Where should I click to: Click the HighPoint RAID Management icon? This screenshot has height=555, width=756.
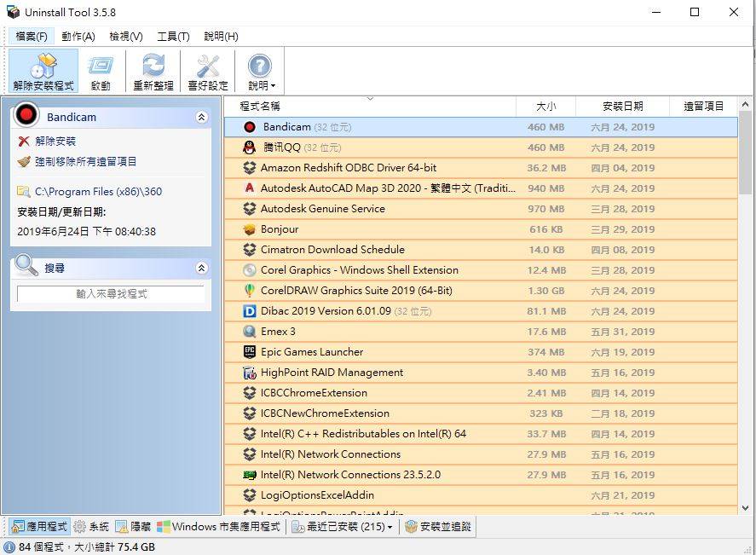point(249,373)
